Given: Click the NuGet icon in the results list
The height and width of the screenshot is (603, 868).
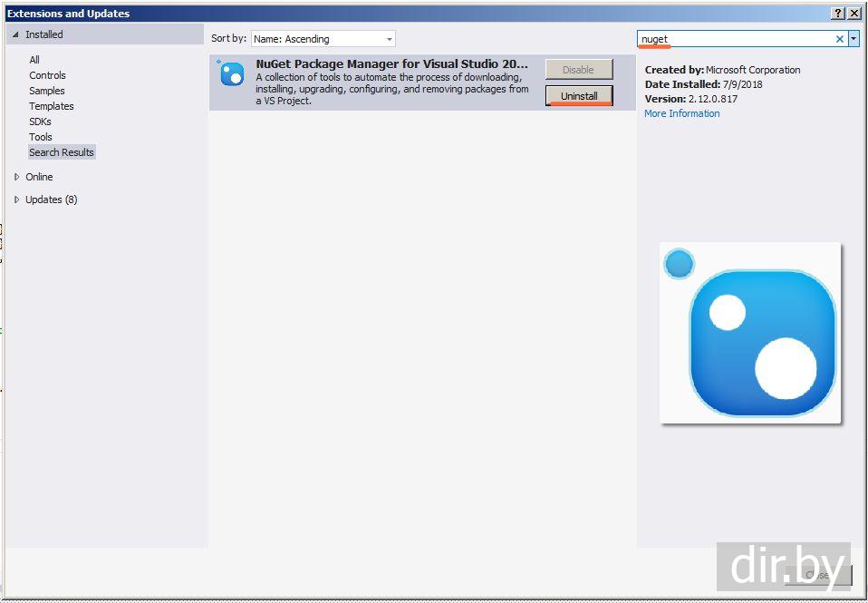Looking at the screenshot, I should click(x=232, y=74).
